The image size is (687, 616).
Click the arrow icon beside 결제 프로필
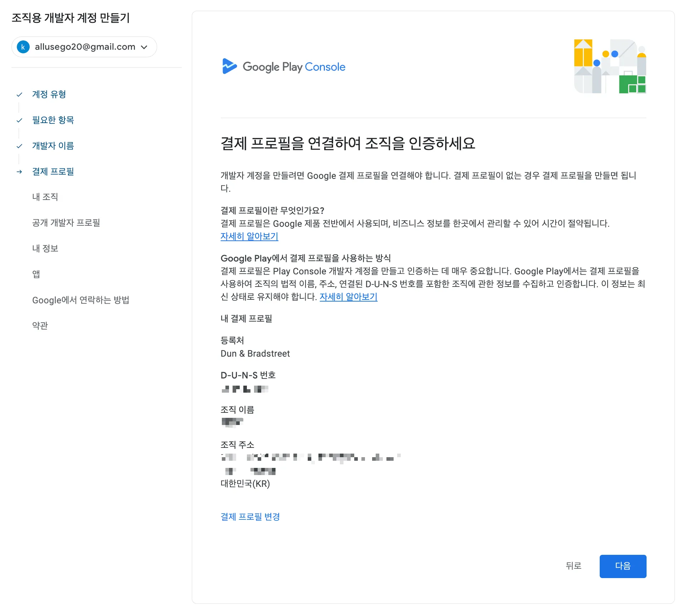(19, 172)
